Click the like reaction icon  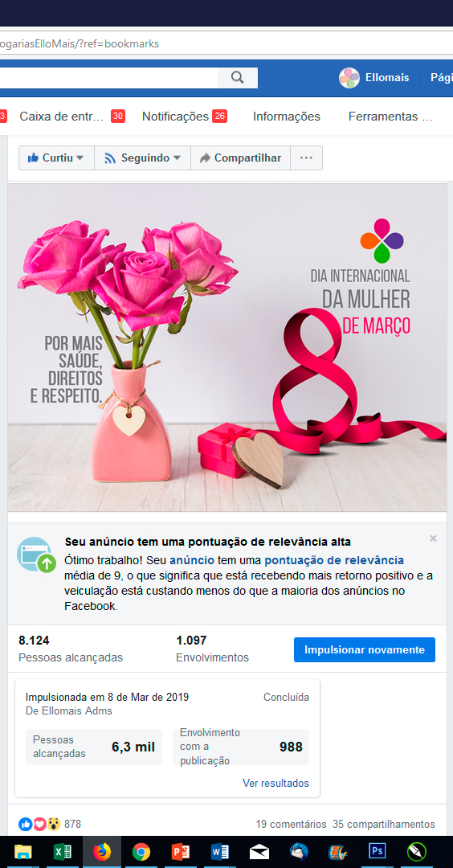coord(26,825)
